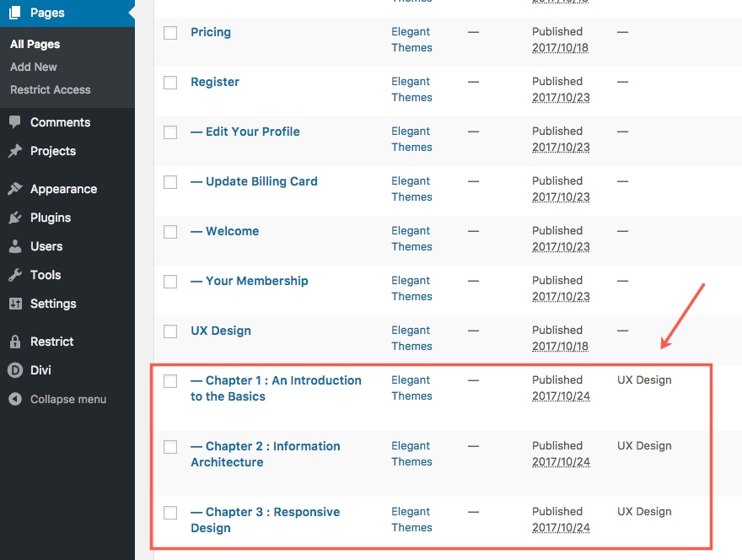Click the Appearance paintbrush icon
This screenshot has height=560, width=742.
tap(14, 189)
